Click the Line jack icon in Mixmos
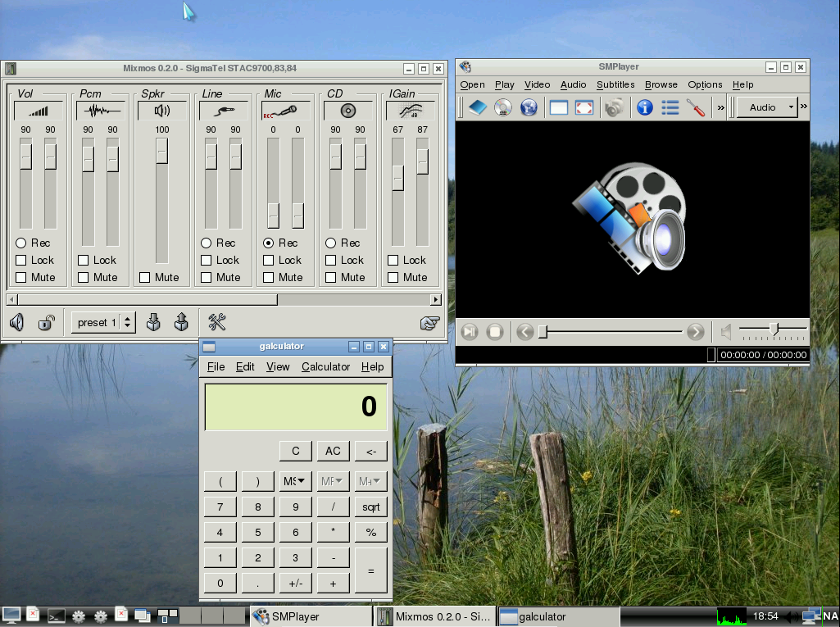Viewport: 840px width, 627px height. click(224, 111)
